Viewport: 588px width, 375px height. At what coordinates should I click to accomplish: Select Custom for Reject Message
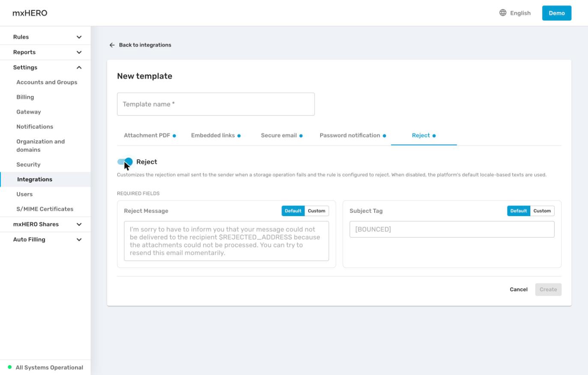(317, 211)
